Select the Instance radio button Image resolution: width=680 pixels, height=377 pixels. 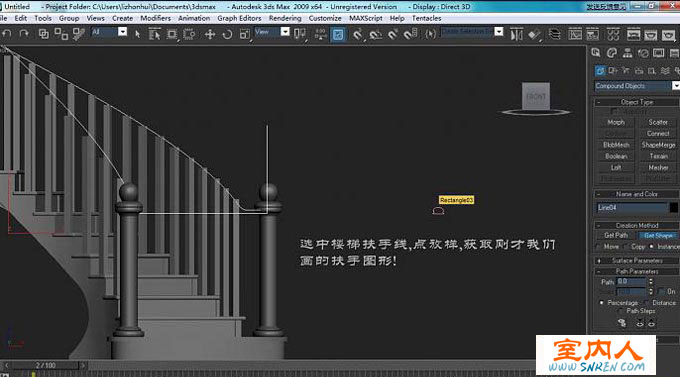click(651, 246)
